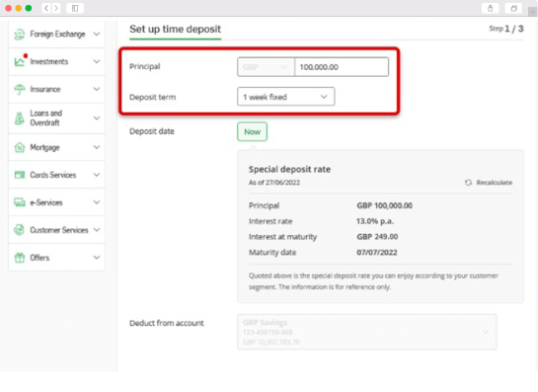Viewport: 538px width, 392px height.
Task: Open the GBP currency dropdown
Action: pyautogui.click(x=266, y=67)
